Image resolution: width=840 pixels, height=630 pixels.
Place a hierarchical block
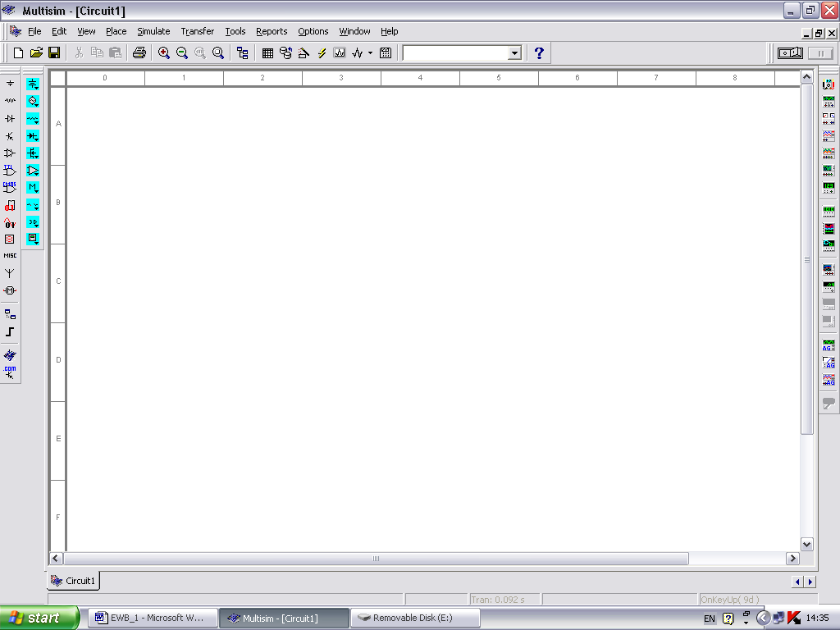pyautogui.click(x=10, y=314)
